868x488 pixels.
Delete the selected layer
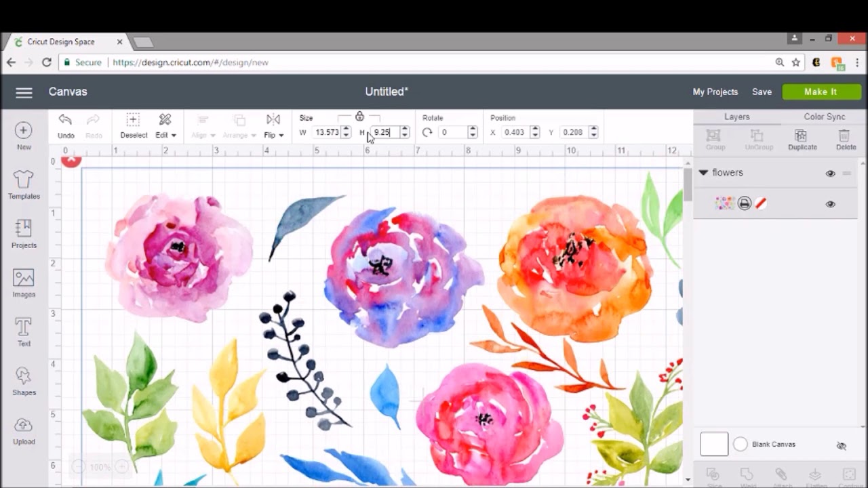(x=846, y=140)
